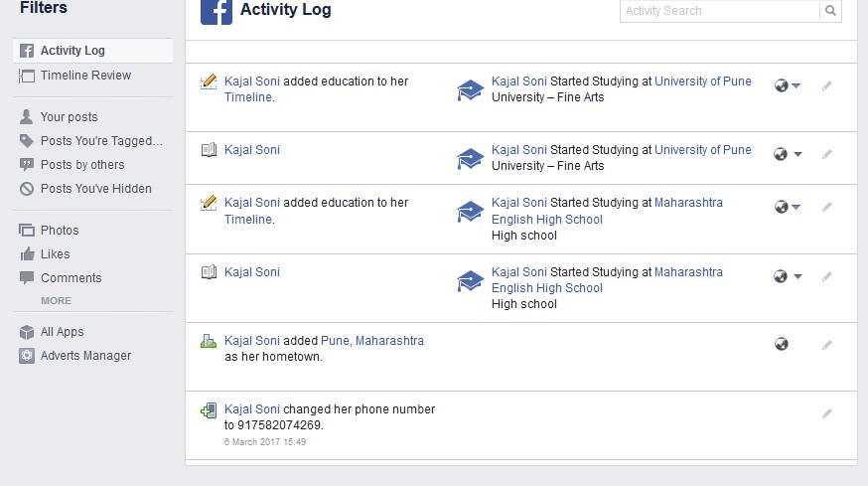Click the Facebook logo icon beside Activity Log
Screen dimensions: 868x486
point(217,12)
